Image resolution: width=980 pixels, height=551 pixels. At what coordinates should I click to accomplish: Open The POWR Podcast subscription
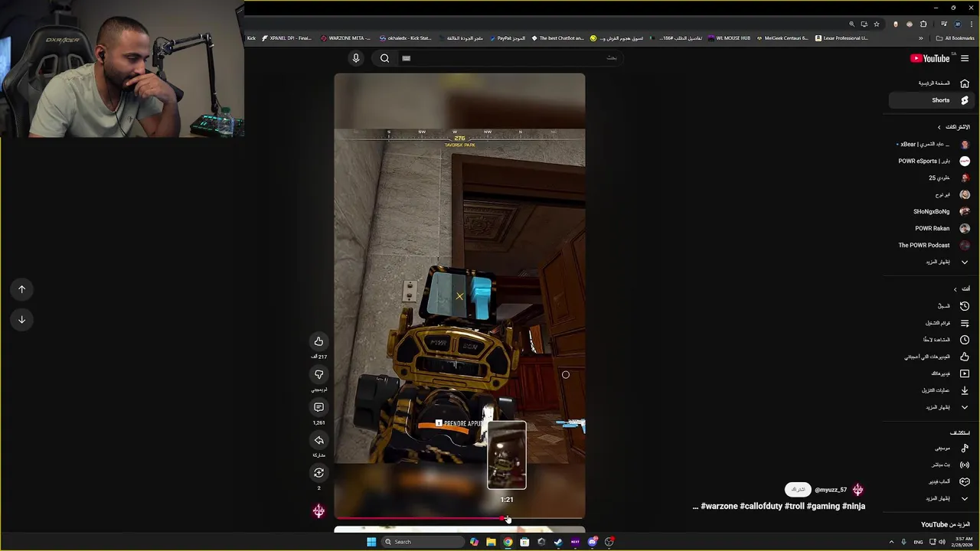tap(932, 245)
